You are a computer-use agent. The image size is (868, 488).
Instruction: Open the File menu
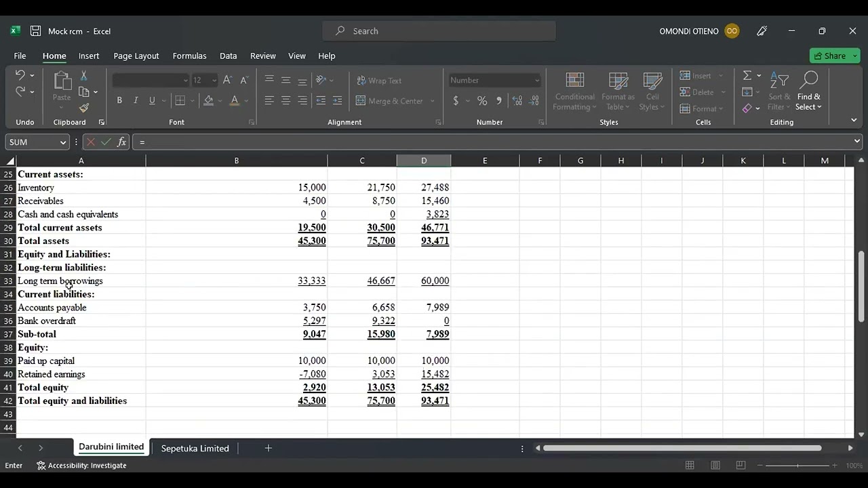click(x=20, y=56)
